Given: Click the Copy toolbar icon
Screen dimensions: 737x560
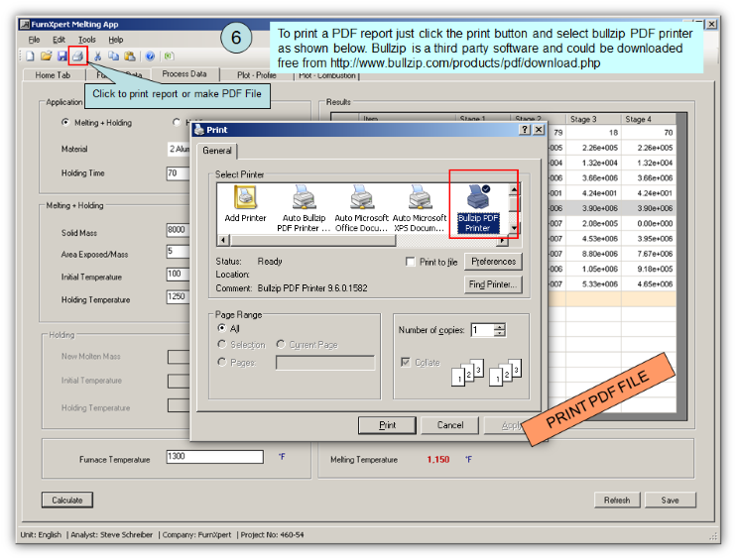Looking at the screenshot, I should point(113,56).
